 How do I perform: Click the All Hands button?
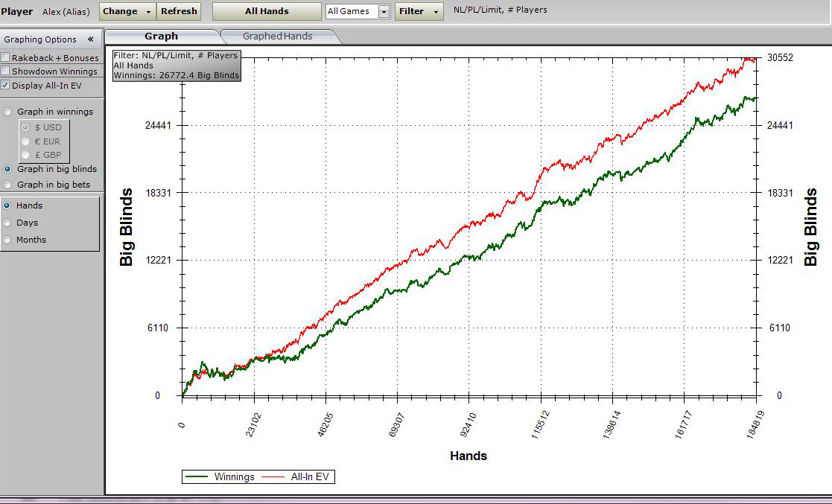267,11
